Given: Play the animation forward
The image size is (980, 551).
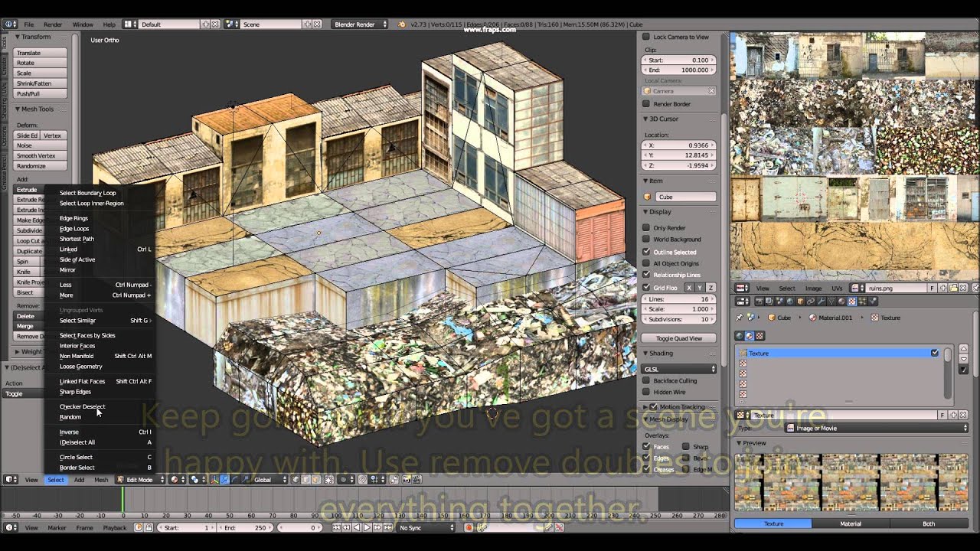Looking at the screenshot, I should [x=367, y=528].
